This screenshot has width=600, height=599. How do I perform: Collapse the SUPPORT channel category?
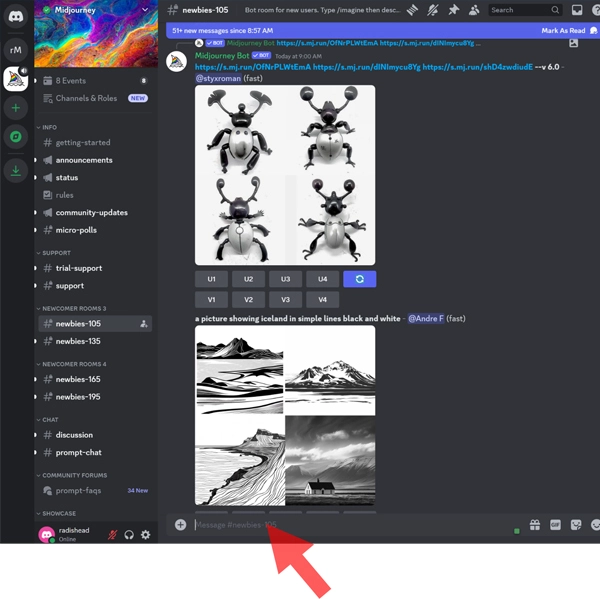(x=55, y=253)
